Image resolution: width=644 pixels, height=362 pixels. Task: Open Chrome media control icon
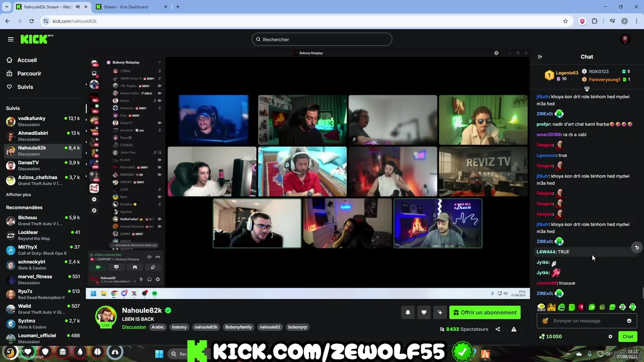coord(612,21)
